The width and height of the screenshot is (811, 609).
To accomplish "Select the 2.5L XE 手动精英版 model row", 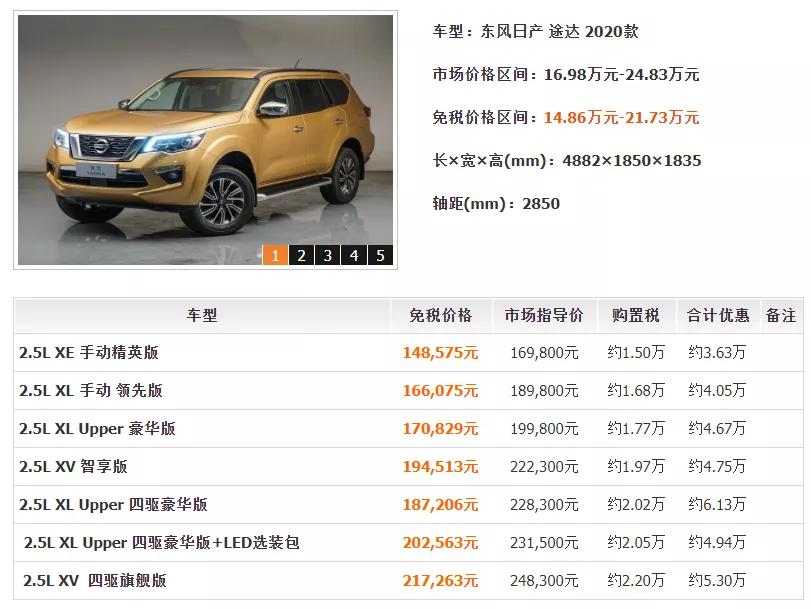I will [x=90, y=351].
